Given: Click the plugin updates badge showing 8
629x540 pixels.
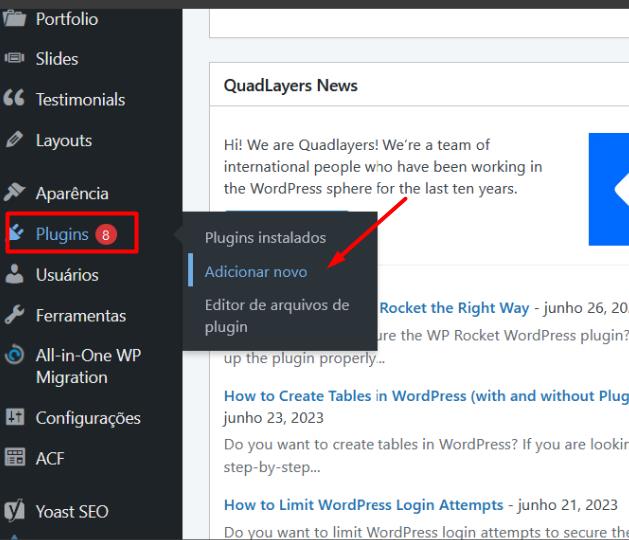Looking at the screenshot, I should 106,235.
